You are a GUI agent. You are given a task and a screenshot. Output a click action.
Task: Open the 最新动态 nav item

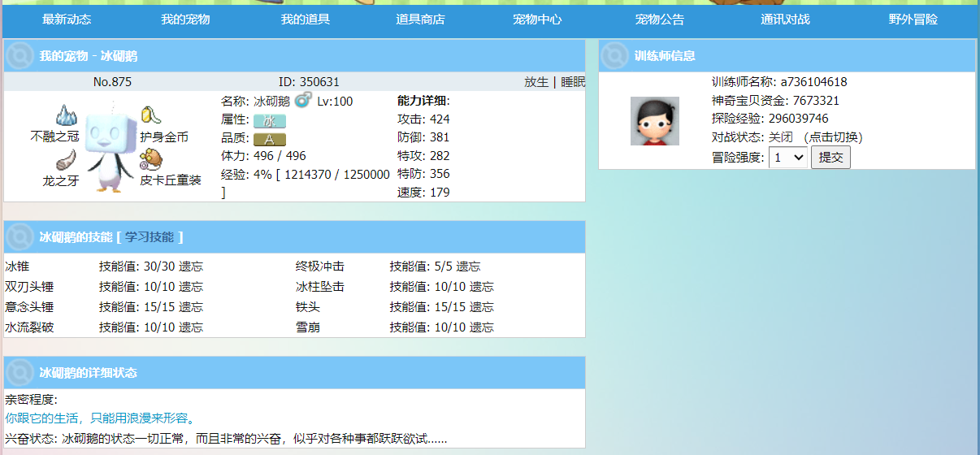coord(67,19)
